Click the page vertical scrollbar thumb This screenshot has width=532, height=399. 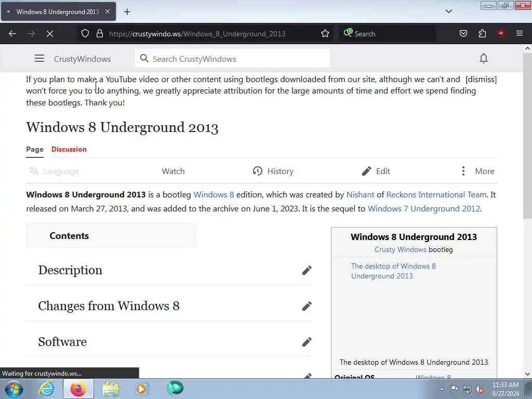527,136
